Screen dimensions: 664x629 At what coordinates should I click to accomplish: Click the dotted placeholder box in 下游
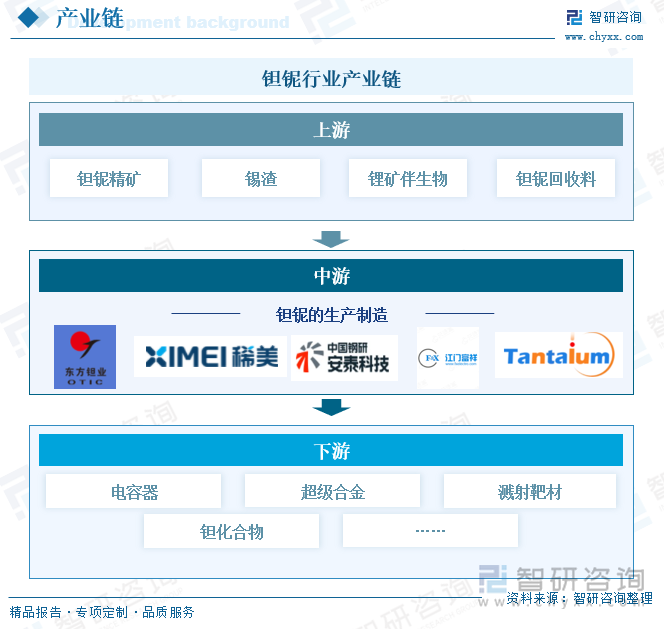pos(430,531)
